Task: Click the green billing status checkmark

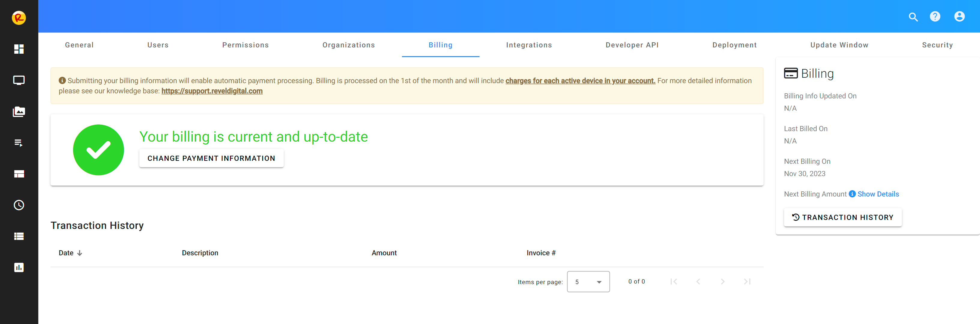Action: (98, 150)
